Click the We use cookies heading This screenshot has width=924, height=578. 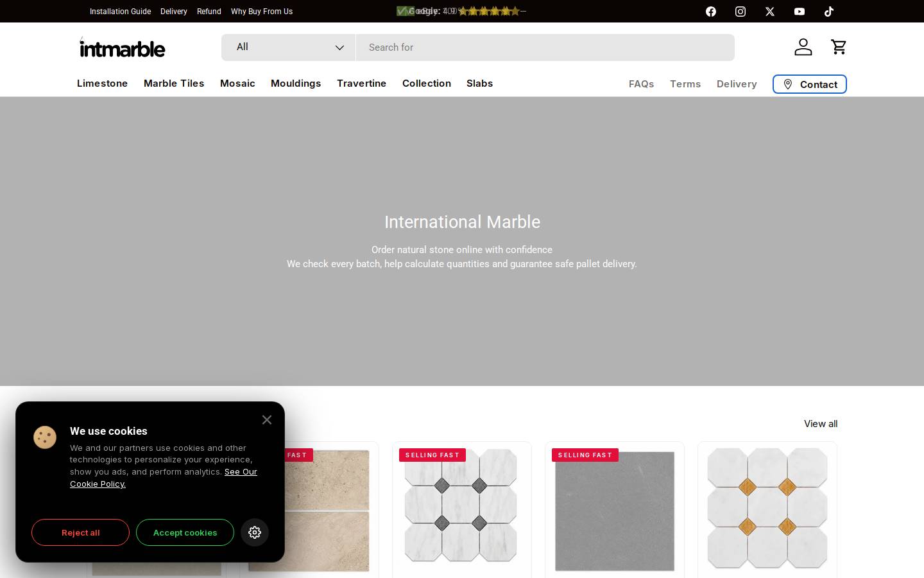[x=108, y=431]
